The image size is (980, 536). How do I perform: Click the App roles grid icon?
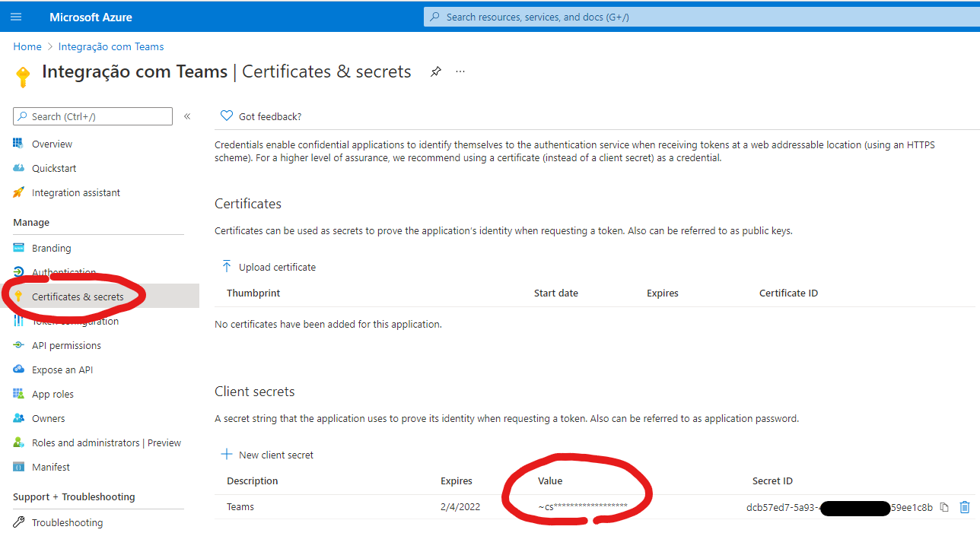click(x=18, y=394)
